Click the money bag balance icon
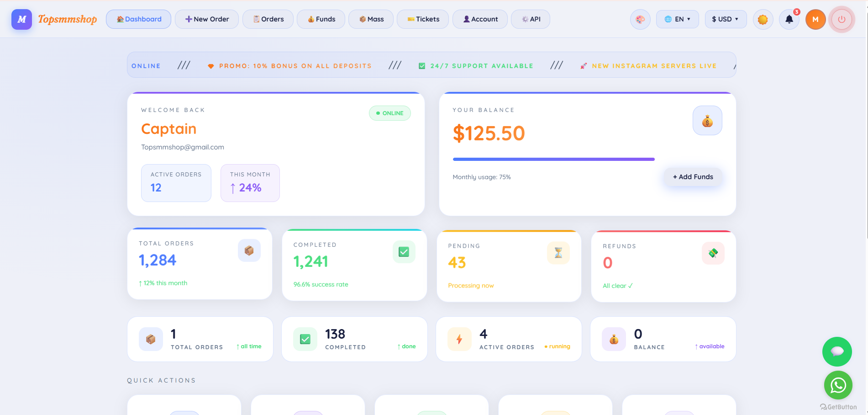868x415 pixels. (707, 121)
